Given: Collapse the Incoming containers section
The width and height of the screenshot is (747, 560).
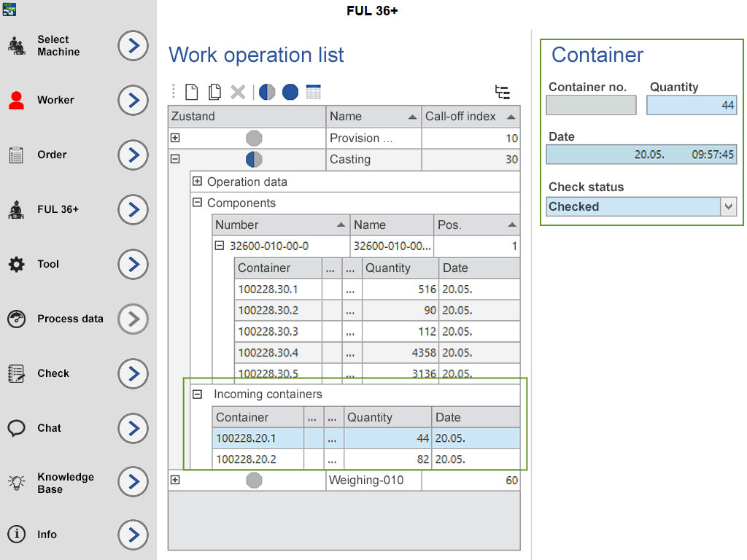Looking at the screenshot, I should click(197, 394).
